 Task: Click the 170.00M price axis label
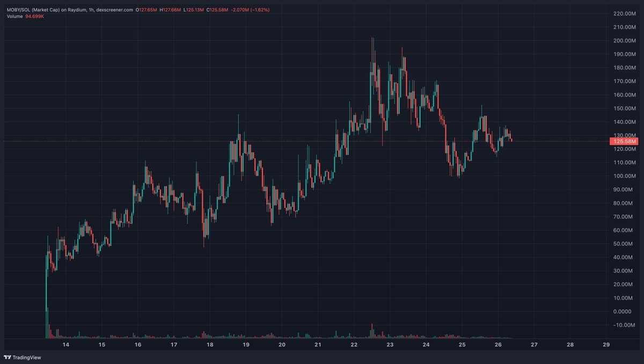pos(624,81)
